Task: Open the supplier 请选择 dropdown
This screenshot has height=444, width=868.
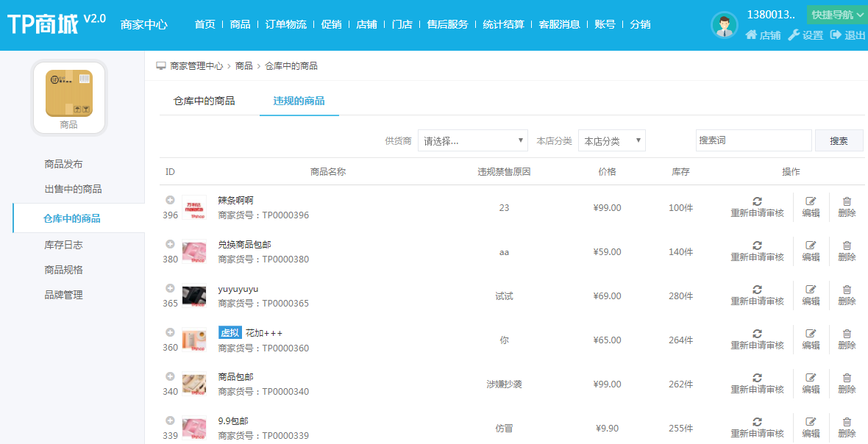Action: point(473,140)
